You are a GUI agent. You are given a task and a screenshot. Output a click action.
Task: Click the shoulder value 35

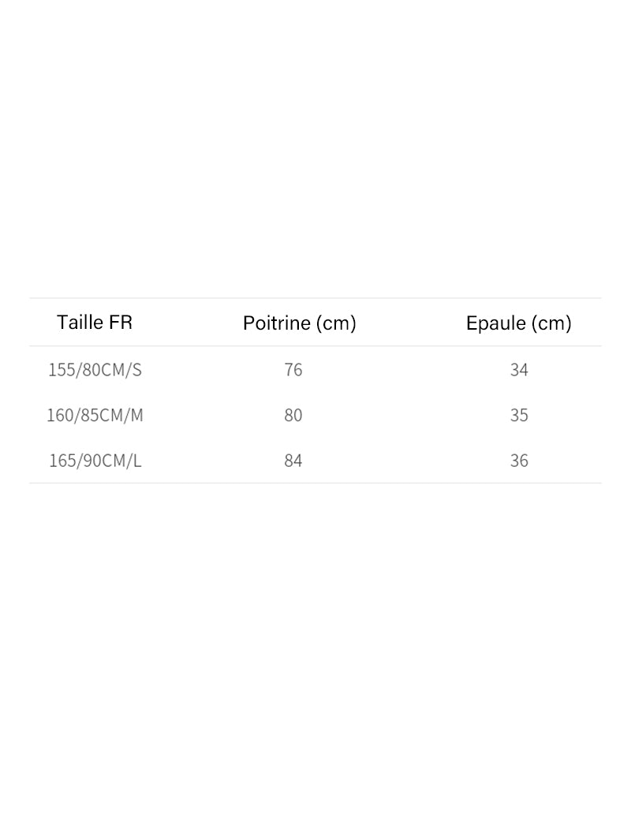[519, 415]
